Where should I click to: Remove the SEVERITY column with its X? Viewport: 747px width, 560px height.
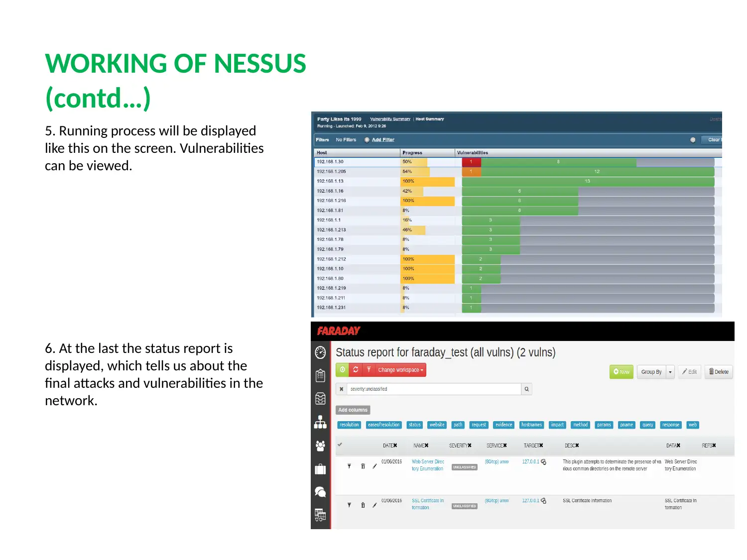pos(470,446)
